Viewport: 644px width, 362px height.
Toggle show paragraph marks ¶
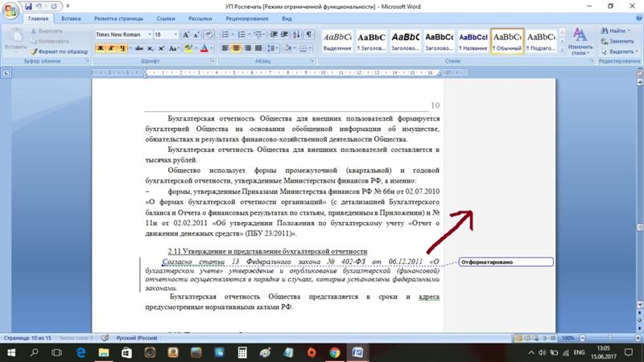click(x=309, y=35)
